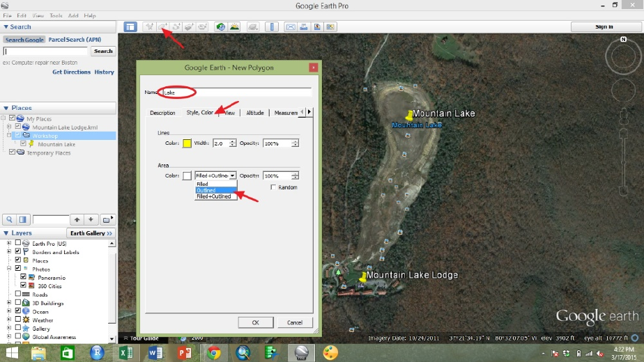Switch to the Style, Color tab
Image resolution: width=644 pixels, height=362 pixels.
[x=200, y=113]
